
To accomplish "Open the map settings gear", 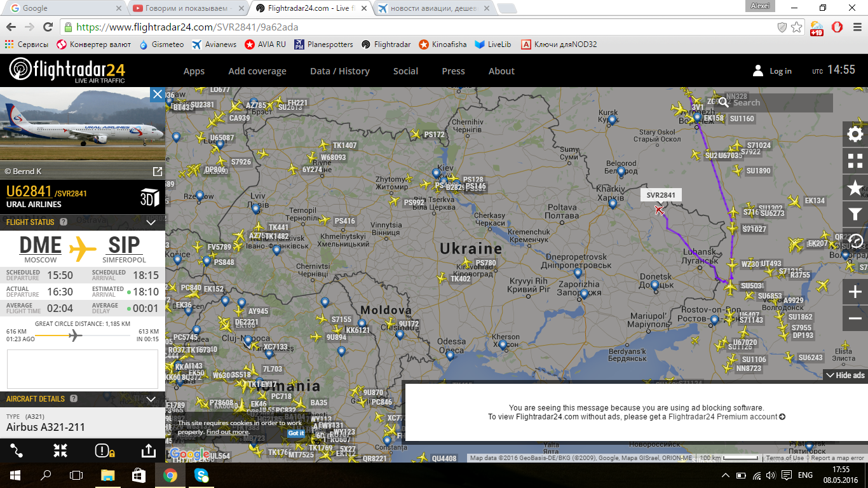I will [x=855, y=134].
